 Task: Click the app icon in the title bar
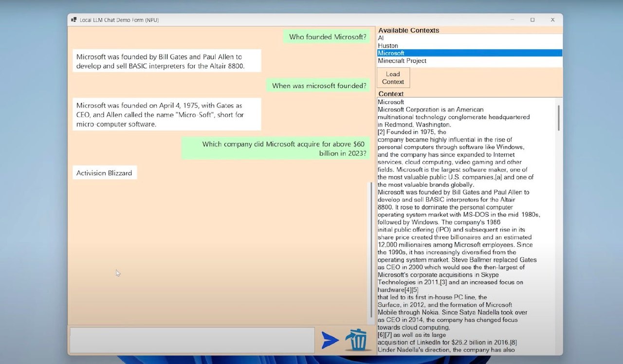(73, 20)
